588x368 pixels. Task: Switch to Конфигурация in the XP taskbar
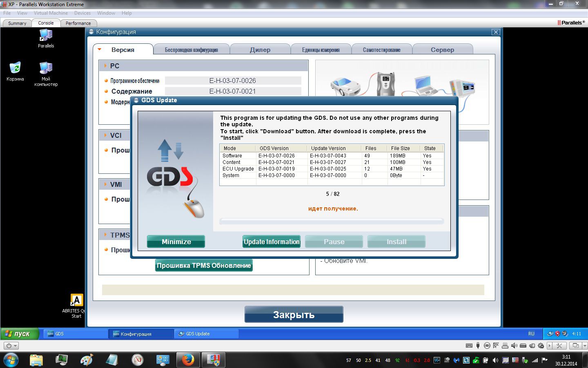tap(141, 334)
